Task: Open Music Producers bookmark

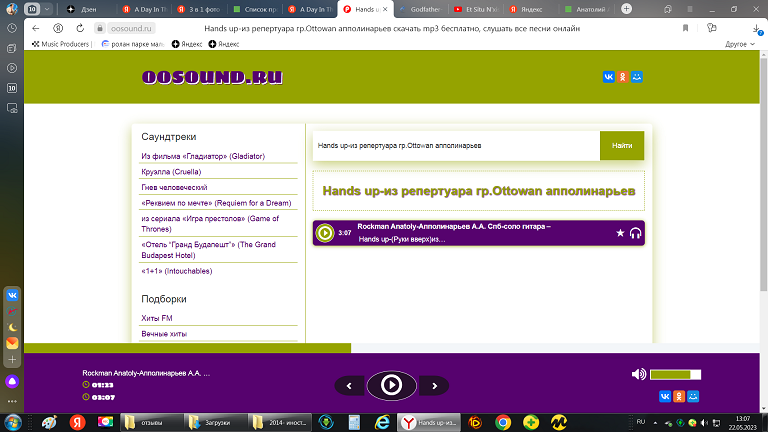Action: pyautogui.click(x=61, y=44)
